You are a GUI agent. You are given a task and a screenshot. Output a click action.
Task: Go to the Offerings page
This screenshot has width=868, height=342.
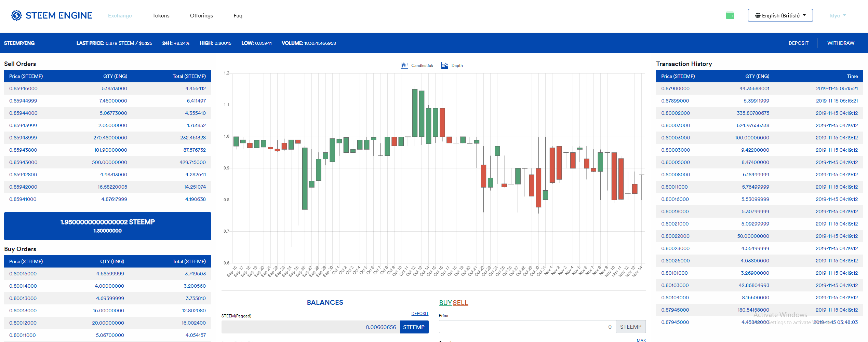point(201,16)
